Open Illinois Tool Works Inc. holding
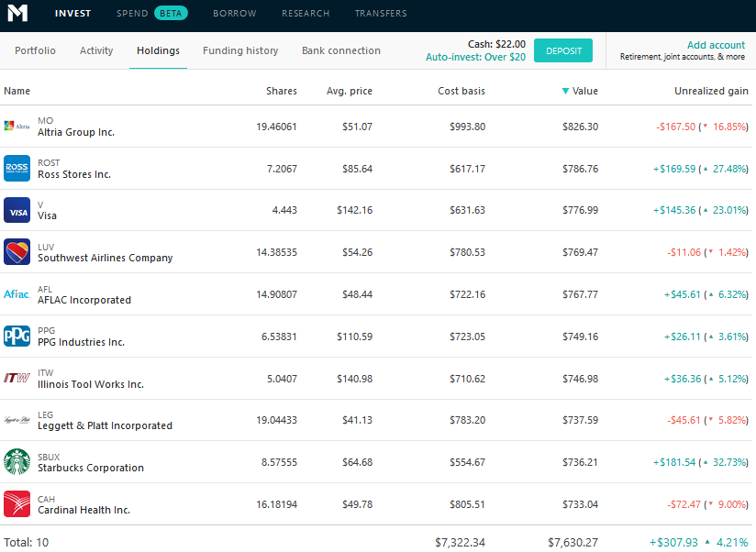 coord(91,384)
